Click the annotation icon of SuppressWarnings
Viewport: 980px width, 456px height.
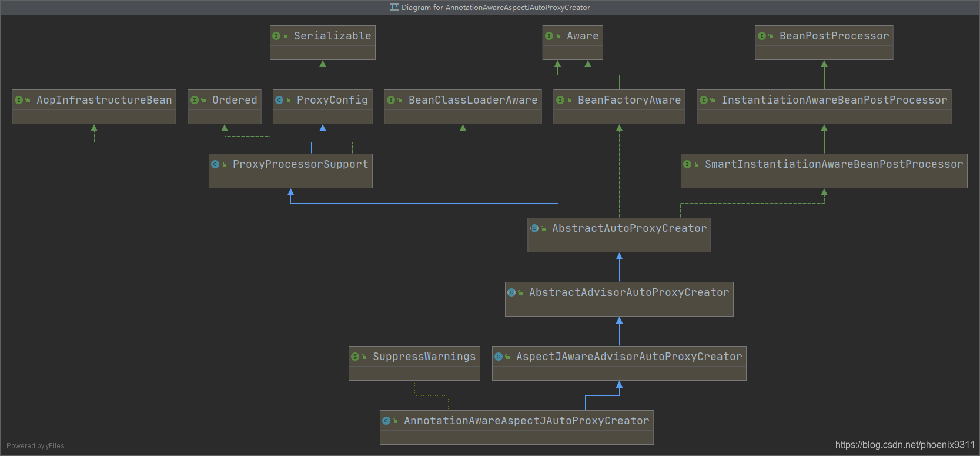(x=355, y=357)
